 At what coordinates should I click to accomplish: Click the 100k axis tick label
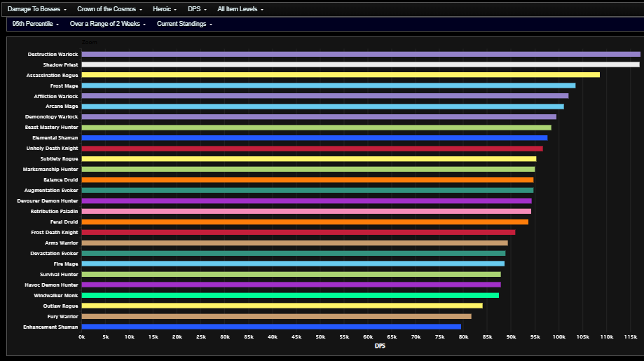click(x=559, y=336)
